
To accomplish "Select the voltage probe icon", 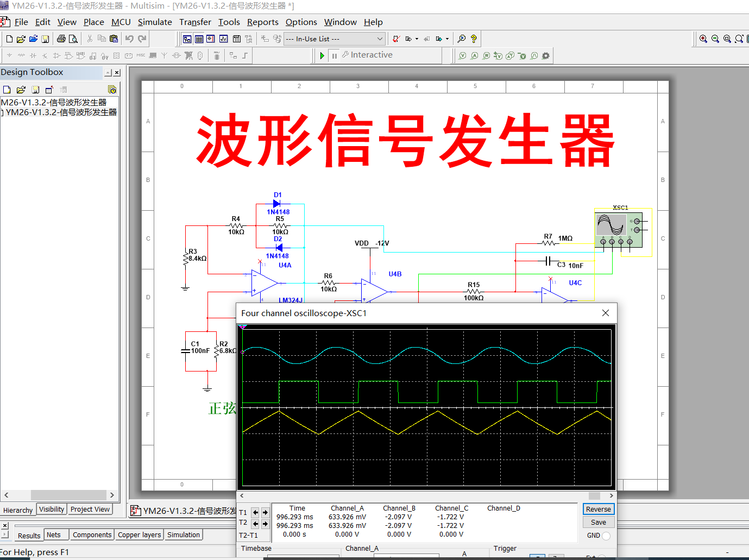I will click(x=462, y=55).
